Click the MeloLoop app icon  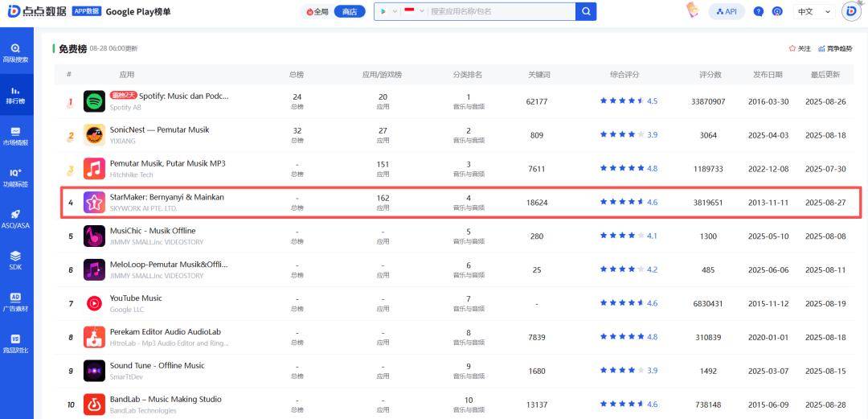(x=94, y=270)
